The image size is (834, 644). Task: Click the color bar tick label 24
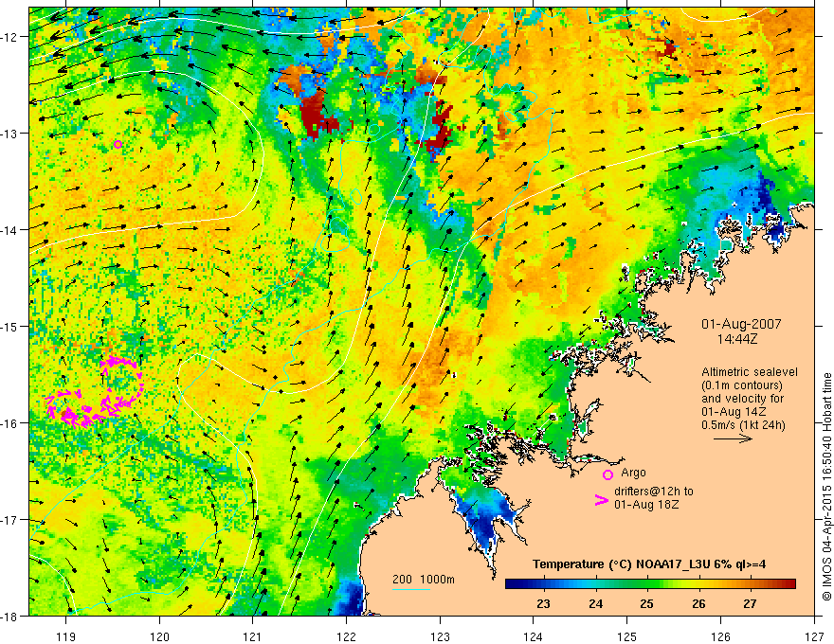tap(596, 604)
